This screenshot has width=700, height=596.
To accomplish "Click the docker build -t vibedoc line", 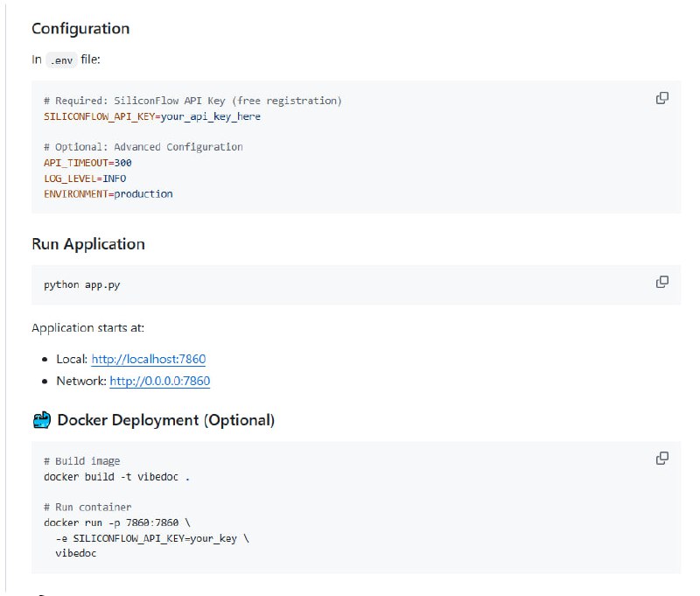I will pyautogui.click(x=116, y=477).
